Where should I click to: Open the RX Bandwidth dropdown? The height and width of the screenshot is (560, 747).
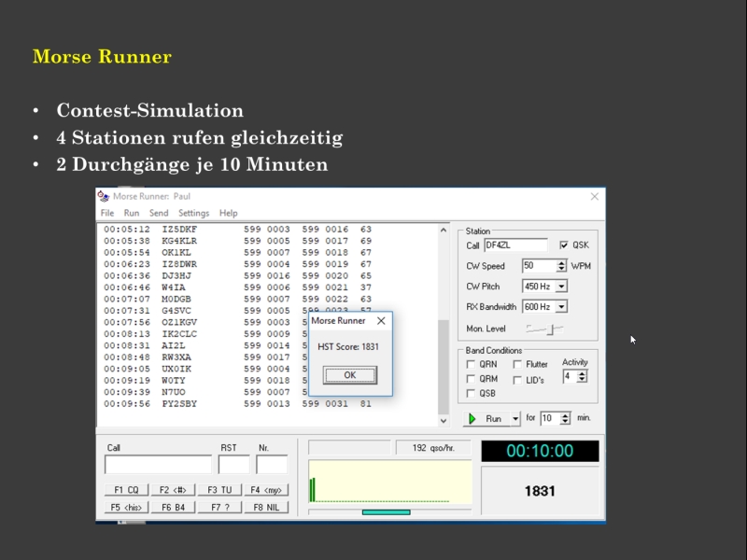pos(562,307)
